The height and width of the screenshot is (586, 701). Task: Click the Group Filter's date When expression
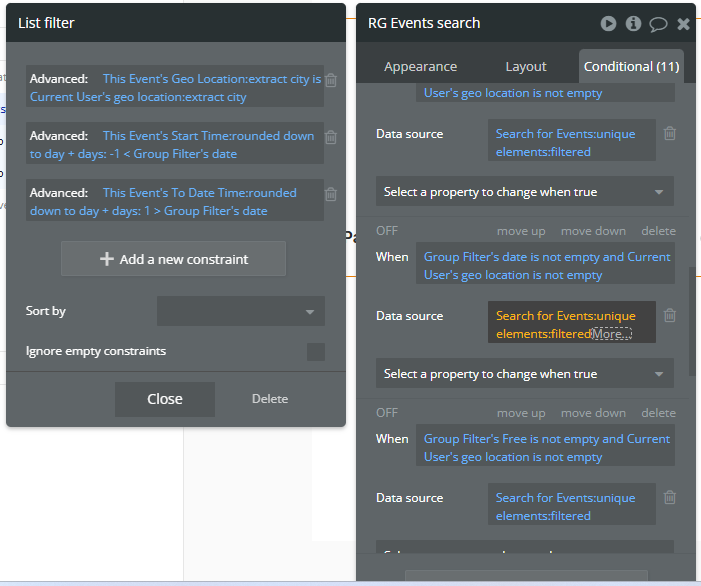point(545,266)
